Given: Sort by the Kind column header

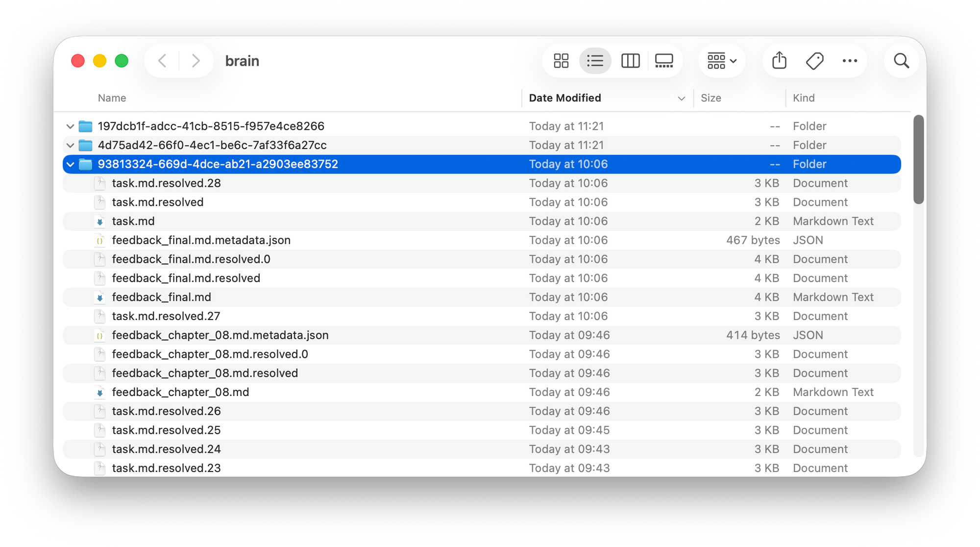Looking at the screenshot, I should pyautogui.click(x=804, y=98).
